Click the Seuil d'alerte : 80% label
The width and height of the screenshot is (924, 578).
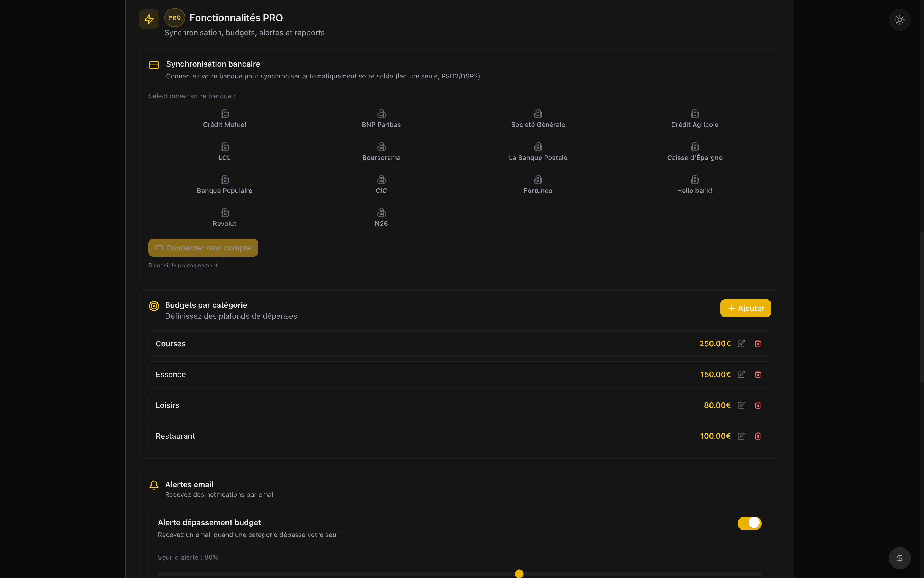(188, 557)
